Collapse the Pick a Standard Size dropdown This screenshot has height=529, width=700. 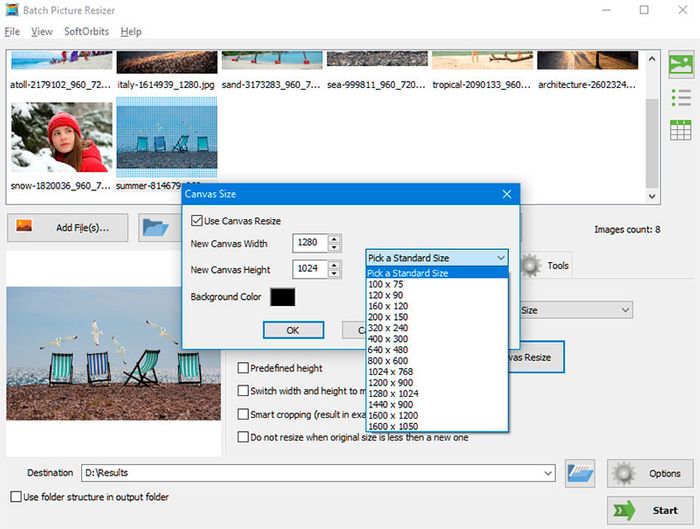(x=500, y=258)
